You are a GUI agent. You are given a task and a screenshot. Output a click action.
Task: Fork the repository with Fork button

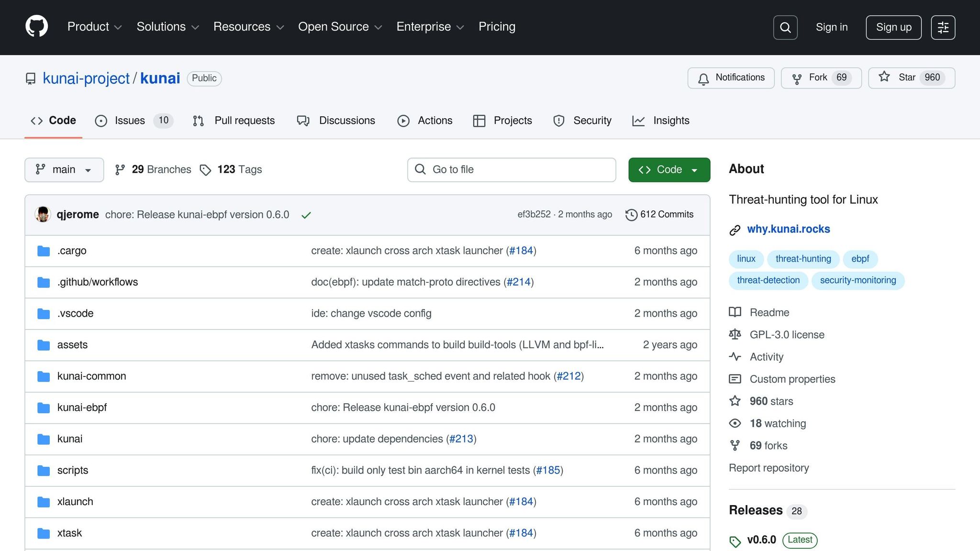821,78
